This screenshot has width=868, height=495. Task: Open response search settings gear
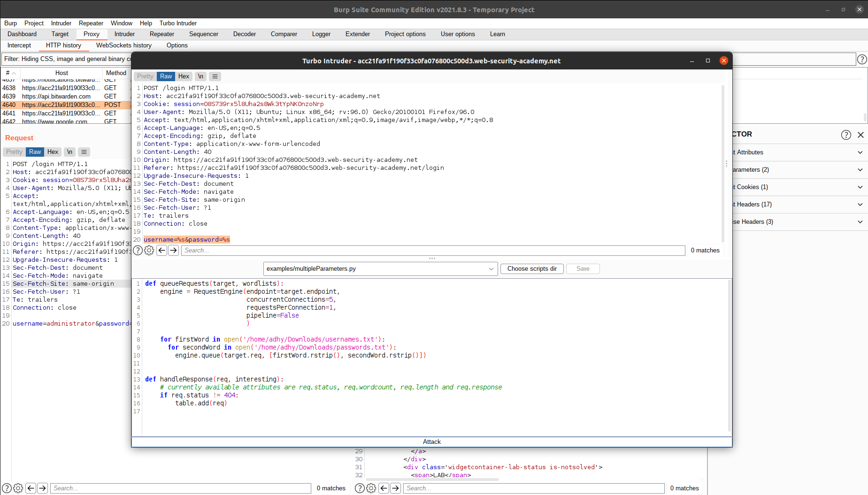[x=371, y=488]
